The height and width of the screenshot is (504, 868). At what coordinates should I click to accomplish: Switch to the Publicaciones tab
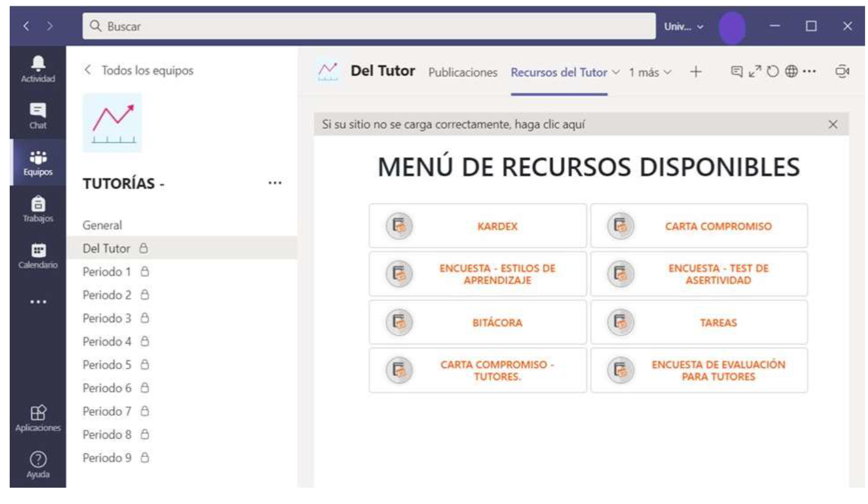point(463,72)
